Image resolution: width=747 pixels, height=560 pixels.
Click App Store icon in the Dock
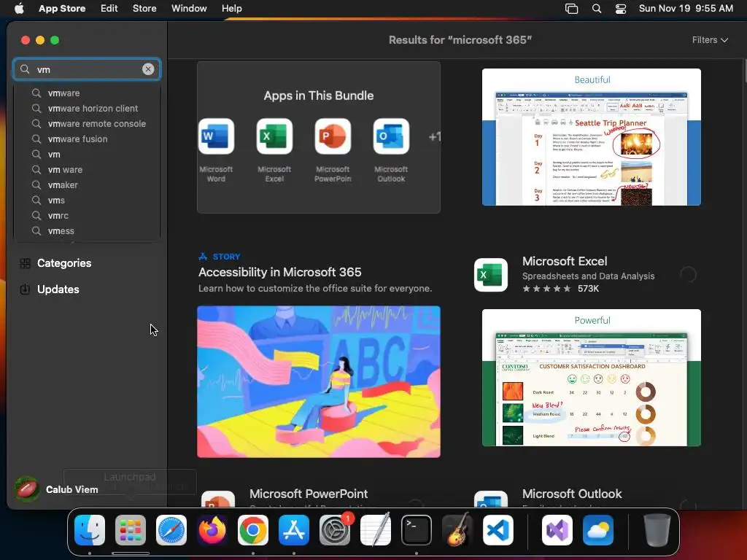[x=294, y=530]
